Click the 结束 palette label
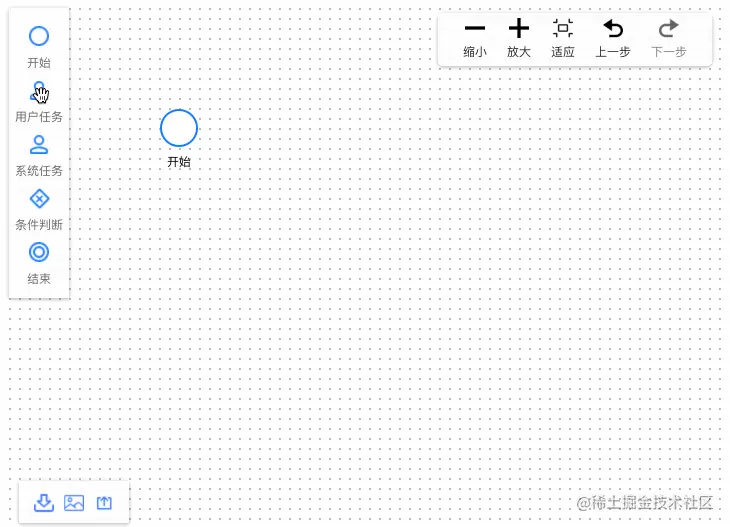Viewport: 730px width, 527px height. 39,278
